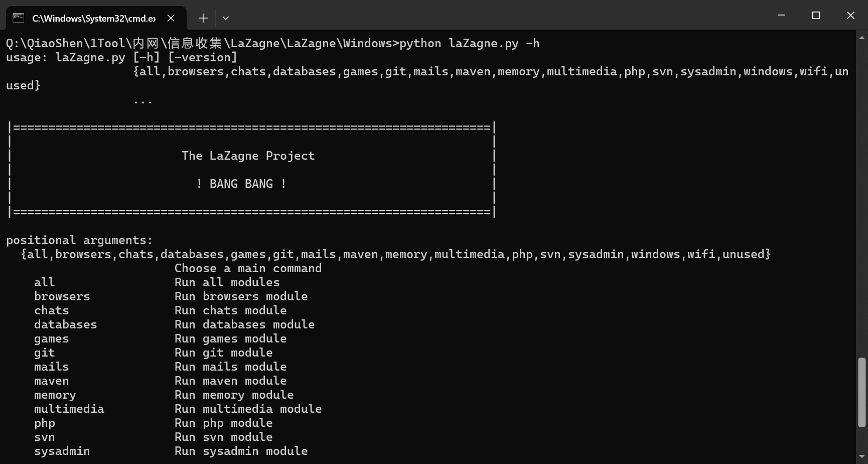Image resolution: width=868 pixels, height=464 pixels.
Task: Select the cmd.exe tab title
Action: [93, 19]
